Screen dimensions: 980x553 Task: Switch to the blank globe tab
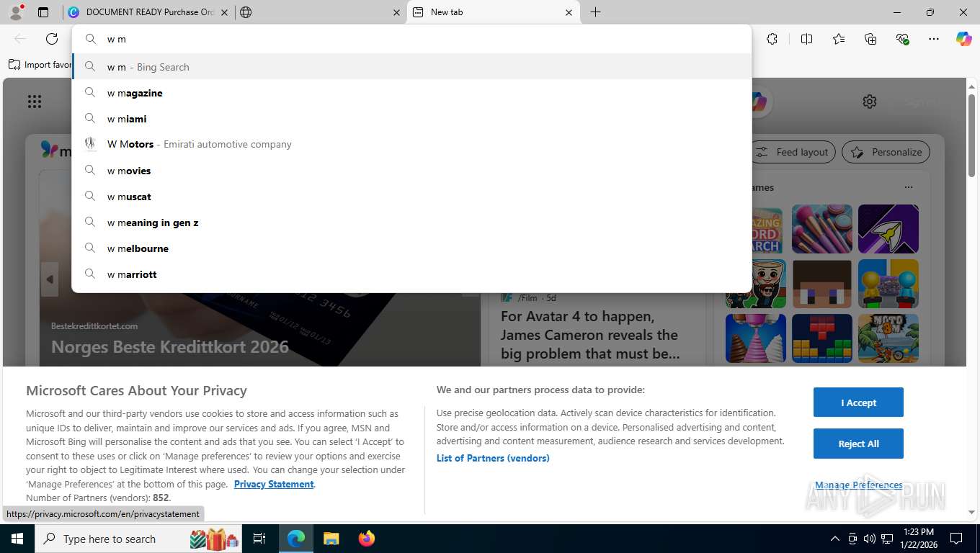pyautogui.click(x=321, y=12)
